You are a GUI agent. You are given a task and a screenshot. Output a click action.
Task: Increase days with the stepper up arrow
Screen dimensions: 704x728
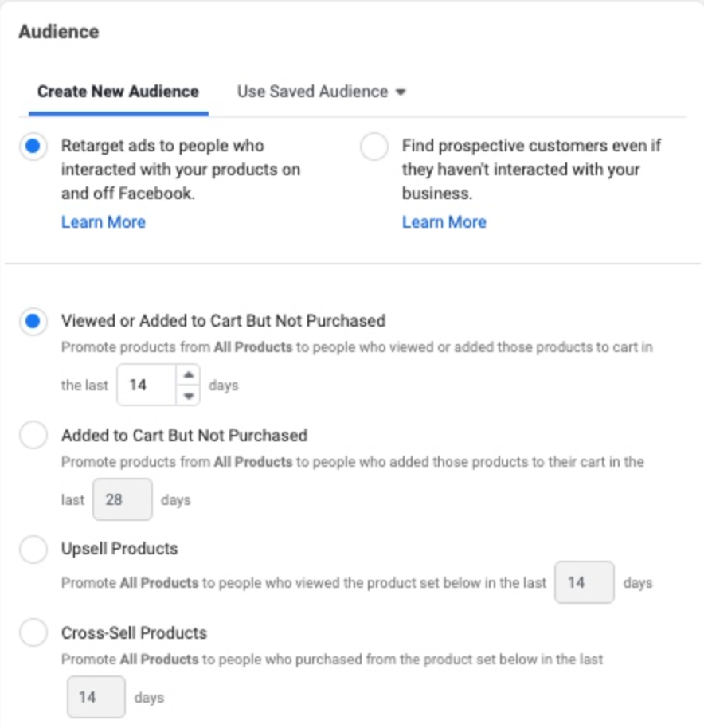[x=188, y=375]
